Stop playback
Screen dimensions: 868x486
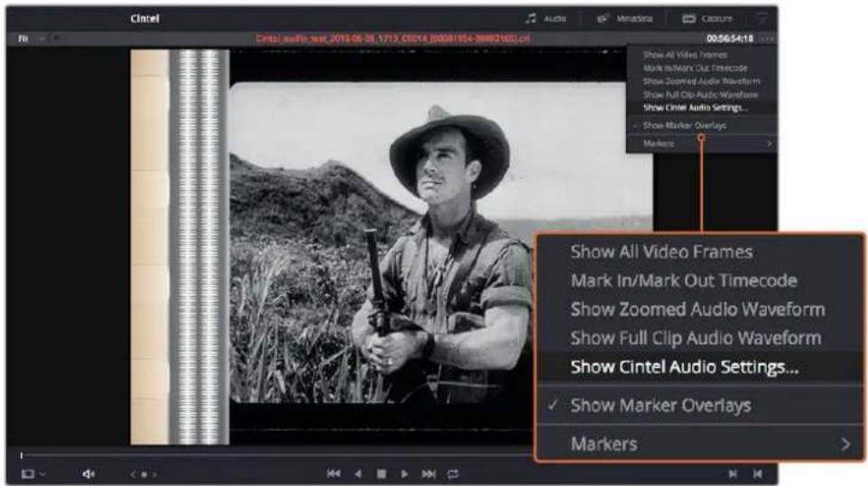click(x=382, y=474)
